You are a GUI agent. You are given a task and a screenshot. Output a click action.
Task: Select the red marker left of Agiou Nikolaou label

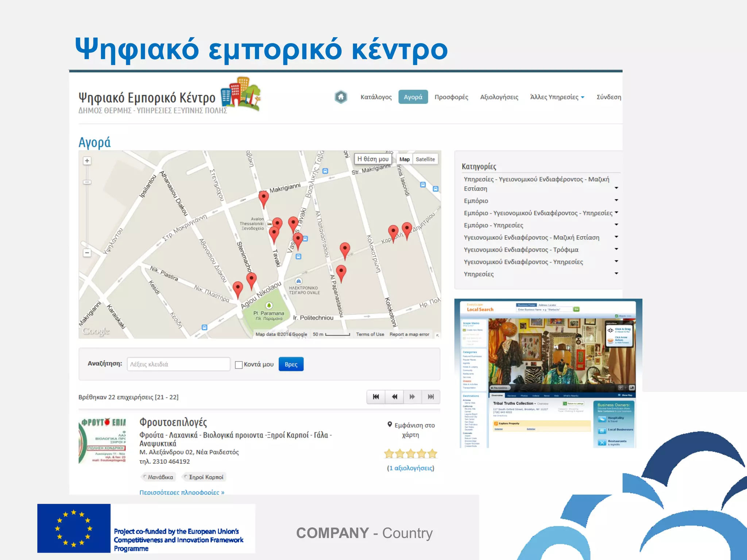tap(238, 290)
